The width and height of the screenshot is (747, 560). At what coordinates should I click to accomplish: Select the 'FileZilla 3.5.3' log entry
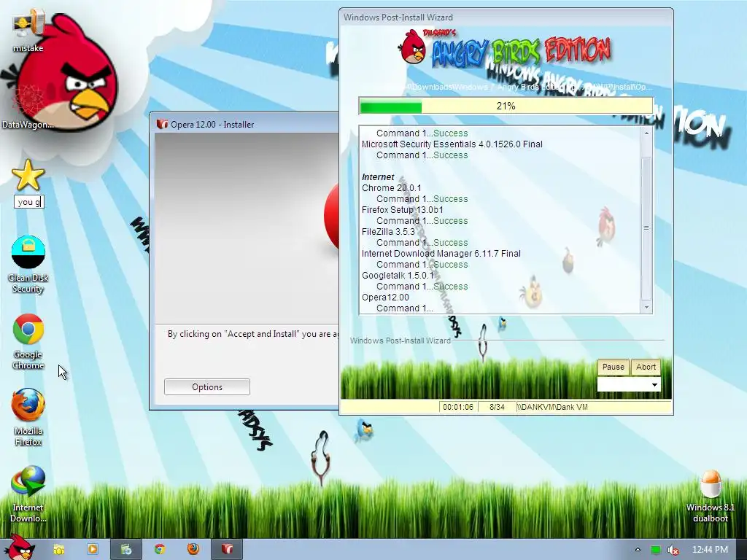click(388, 231)
